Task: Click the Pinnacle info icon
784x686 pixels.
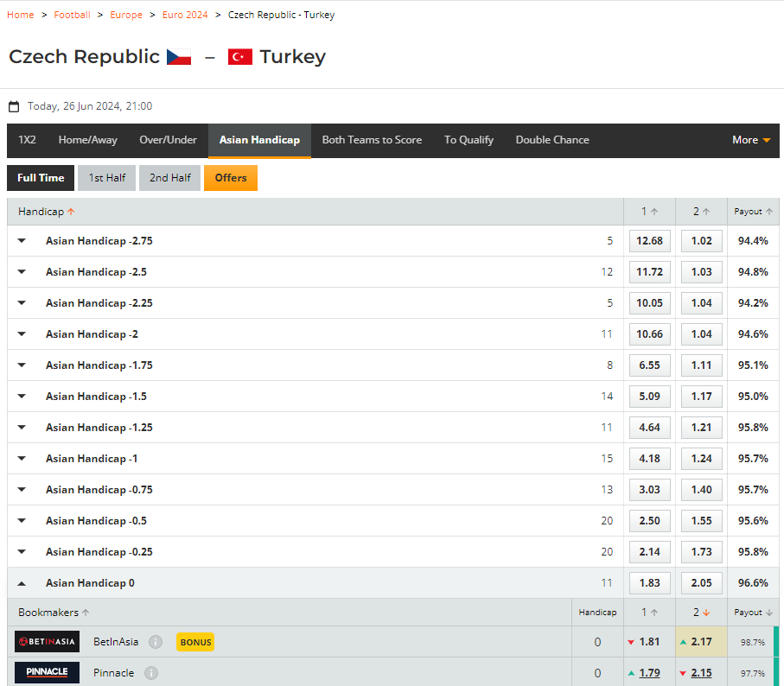Action: 151,673
